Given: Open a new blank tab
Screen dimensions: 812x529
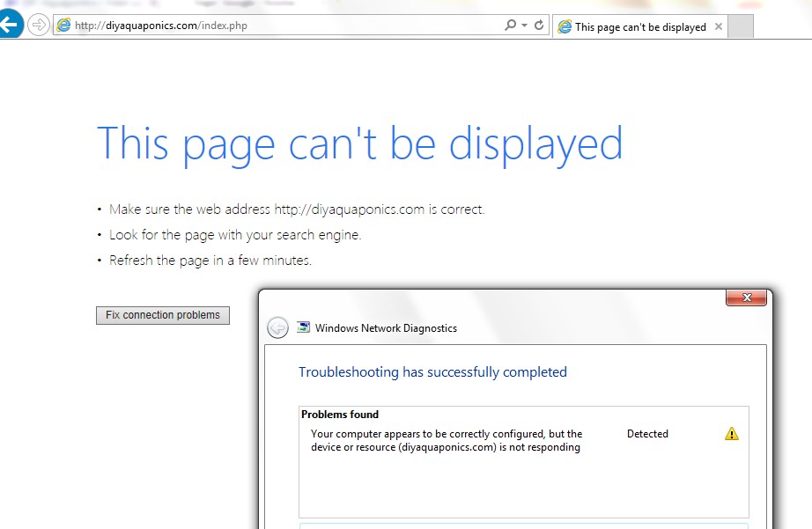Looking at the screenshot, I should tap(741, 26).
